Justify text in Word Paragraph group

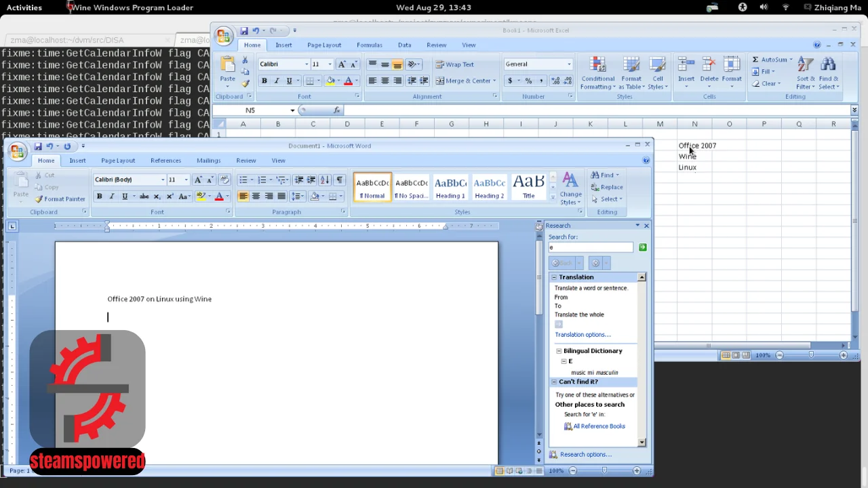point(281,197)
